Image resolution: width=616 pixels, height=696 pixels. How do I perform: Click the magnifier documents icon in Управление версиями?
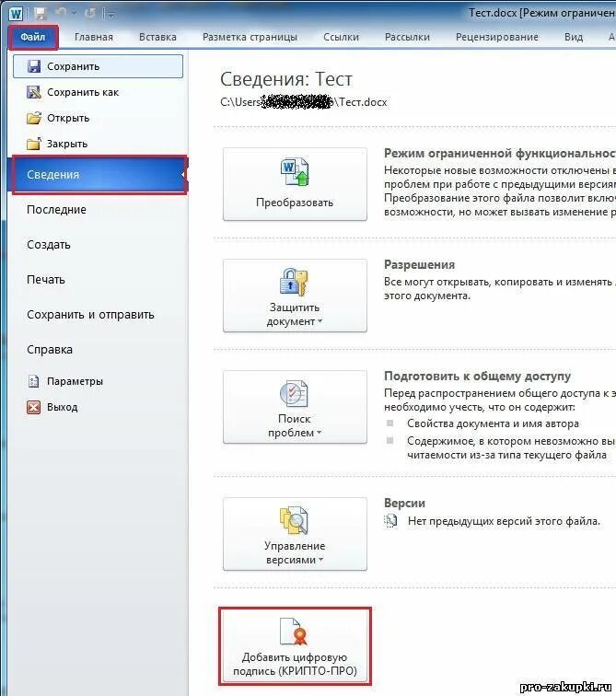pyautogui.click(x=294, y=520)
